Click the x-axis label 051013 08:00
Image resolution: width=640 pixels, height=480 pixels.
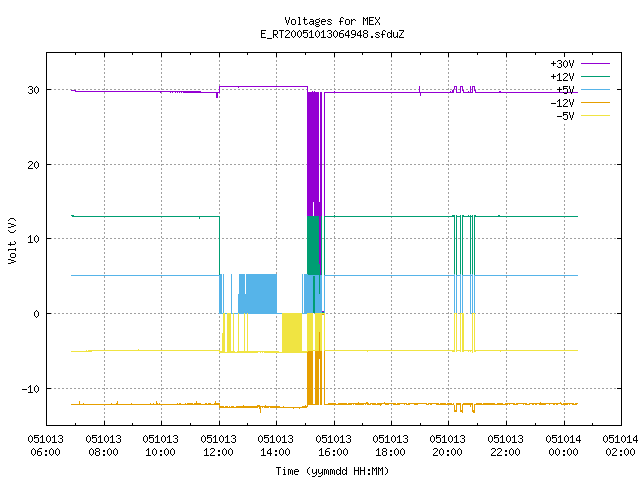[x=104, y=446]
